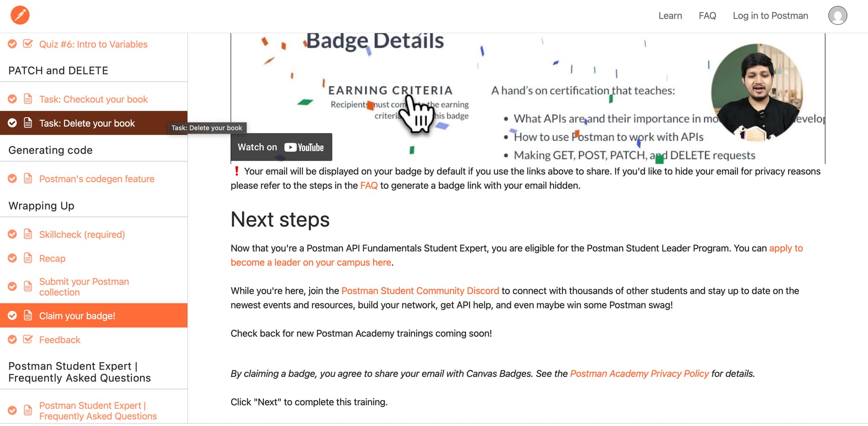Click the FAQ link in email notice
868x426 pixels.
(x=368, y=185)
